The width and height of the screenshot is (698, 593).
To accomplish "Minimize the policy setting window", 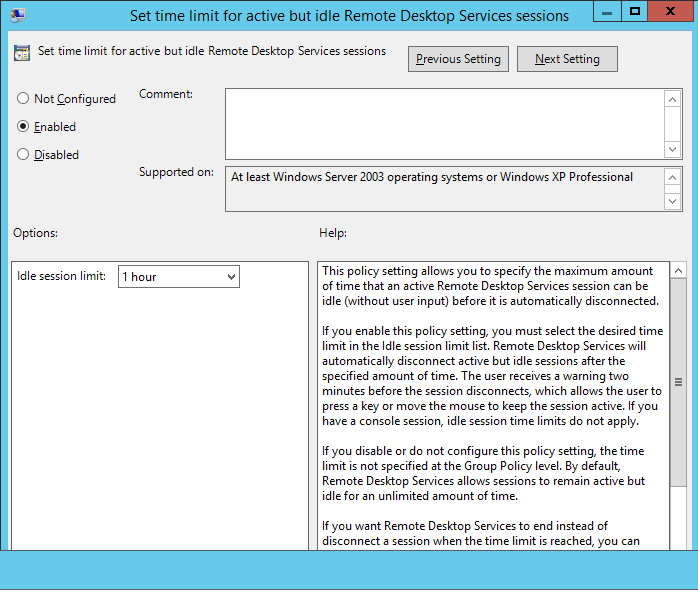I will click(605, 12).
